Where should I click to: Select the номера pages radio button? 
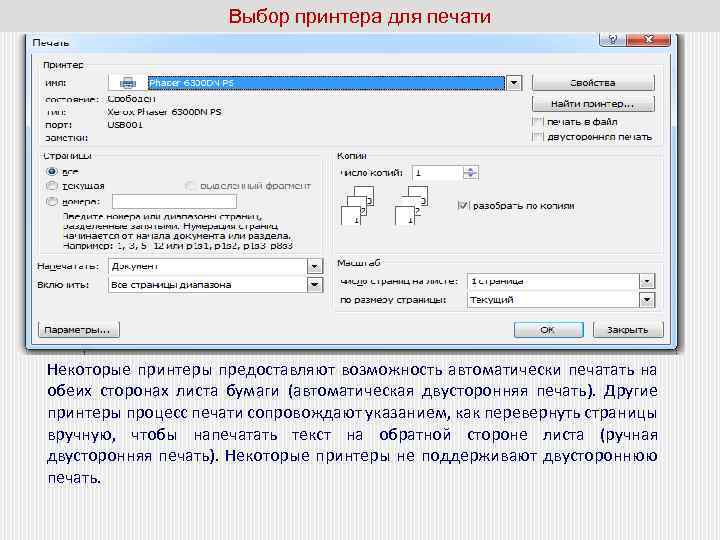tap(52, 201)
